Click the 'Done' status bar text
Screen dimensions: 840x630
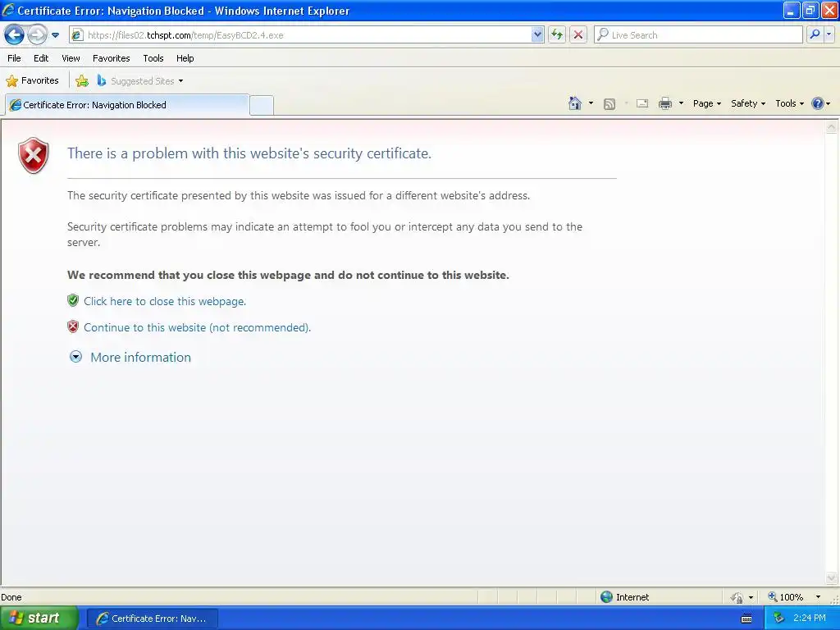[11, 597]
